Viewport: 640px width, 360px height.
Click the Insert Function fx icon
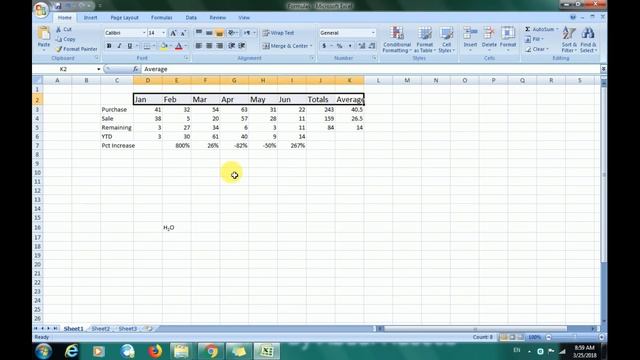pyautogui.click(x=135, y=69)
